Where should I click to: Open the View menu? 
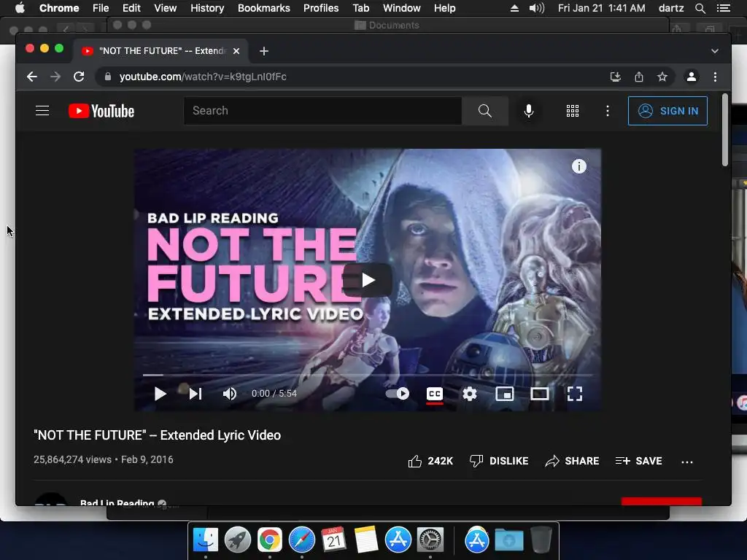coord(166,8)
